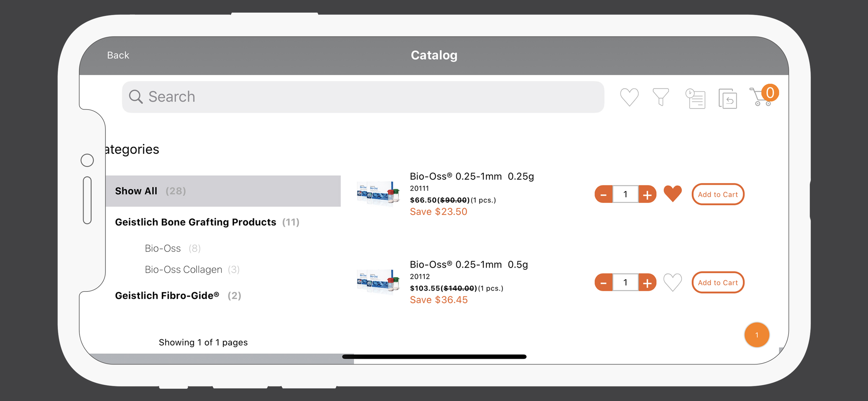Select Bio-Oss Collagen subcategory

(192, 269)
